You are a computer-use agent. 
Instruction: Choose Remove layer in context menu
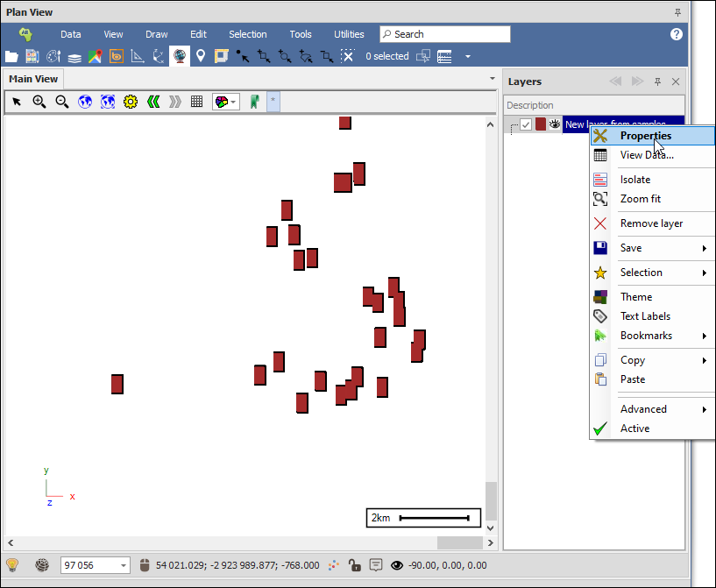coord(651,223)
